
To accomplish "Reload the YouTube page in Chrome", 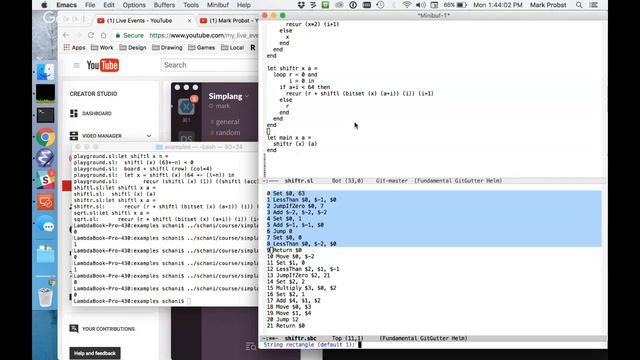I will (91, 36).
